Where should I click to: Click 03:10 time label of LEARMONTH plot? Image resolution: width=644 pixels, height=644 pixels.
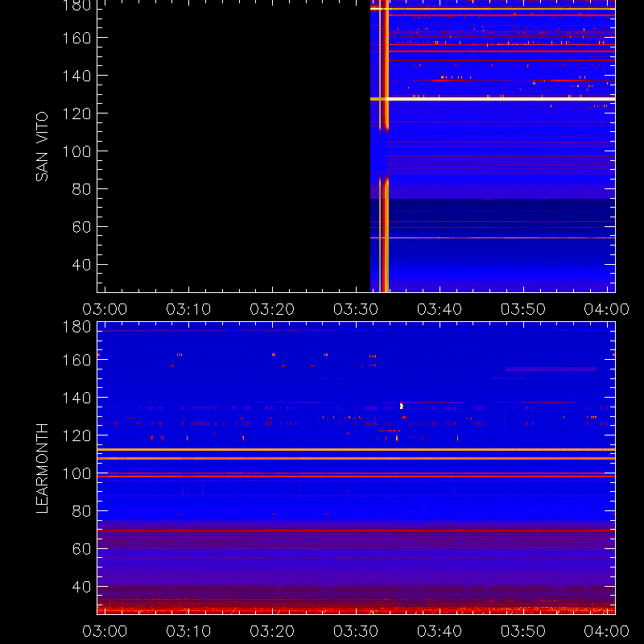tap(188, 631)
